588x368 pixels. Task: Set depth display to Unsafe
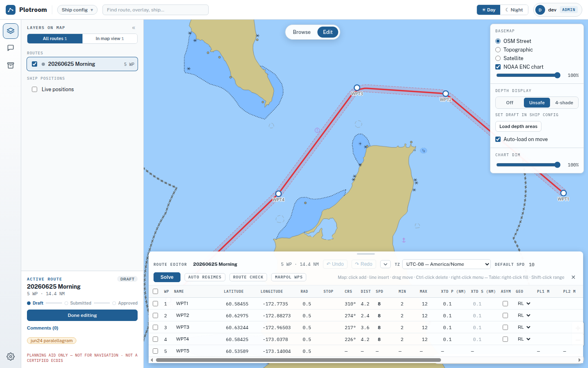[537, 103]
